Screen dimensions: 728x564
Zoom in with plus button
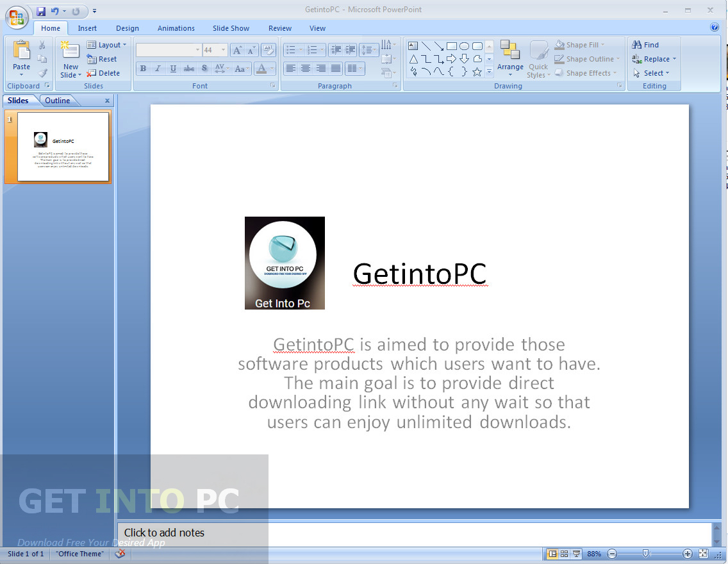point(688,554)
